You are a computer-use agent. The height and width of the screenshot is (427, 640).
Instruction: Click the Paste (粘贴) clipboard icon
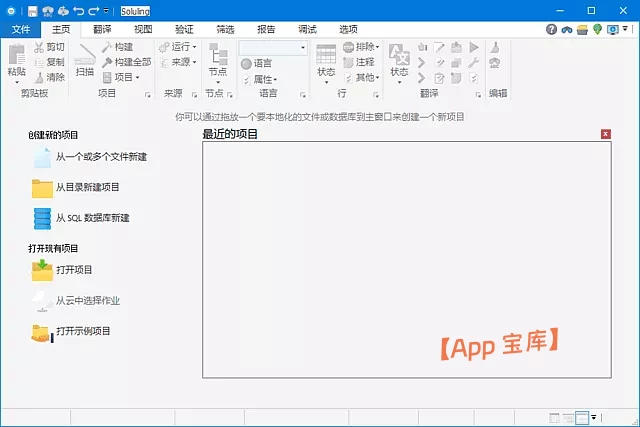(x=17, y=55)
